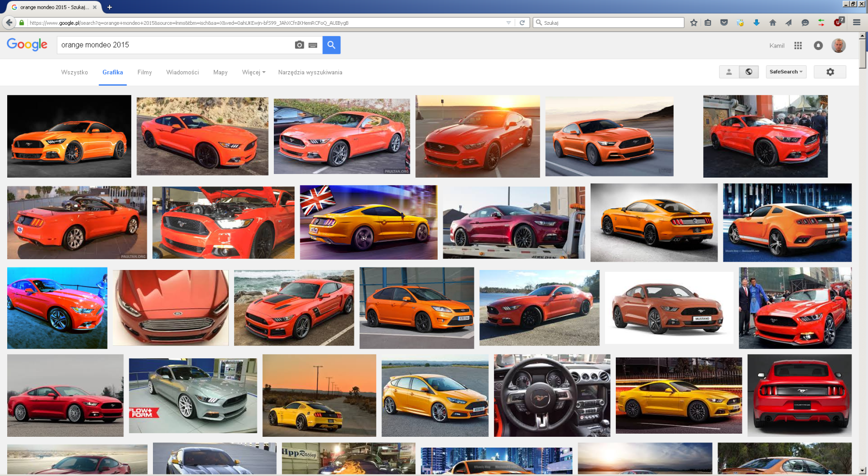Viewport: 868px width, 476px height.
Task: Select the Grafika tab
Action: coord(113,72)
